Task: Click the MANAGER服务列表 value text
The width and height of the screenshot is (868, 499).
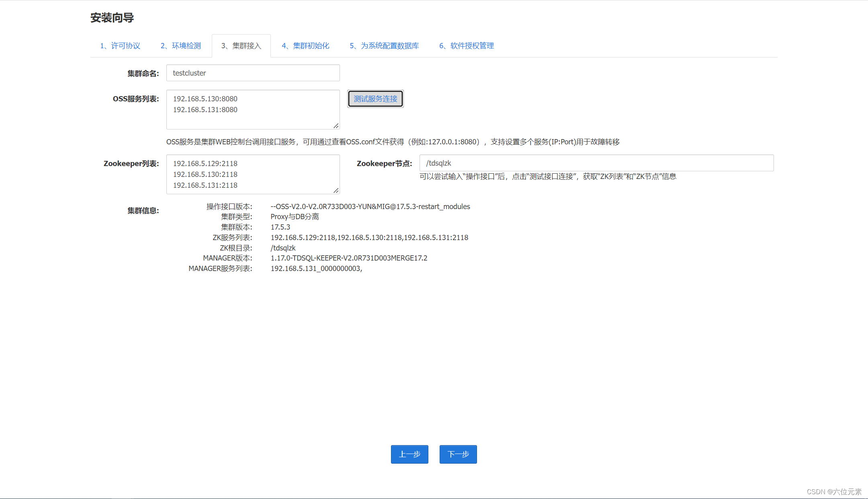Action: (316, 269)
